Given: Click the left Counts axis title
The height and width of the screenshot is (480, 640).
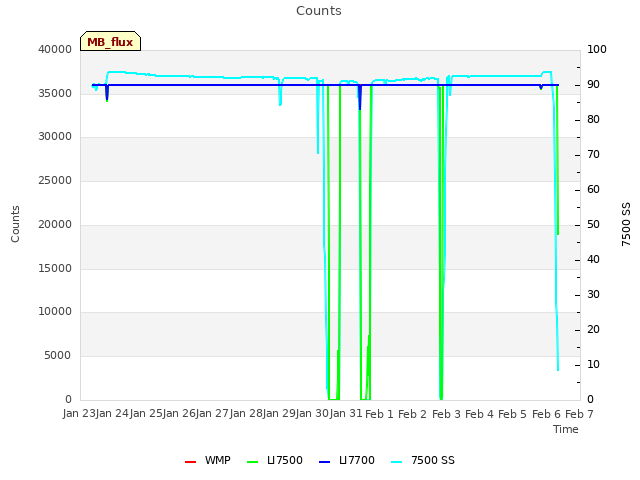Looking at the screenshot, I should click(x=15, y=224).
